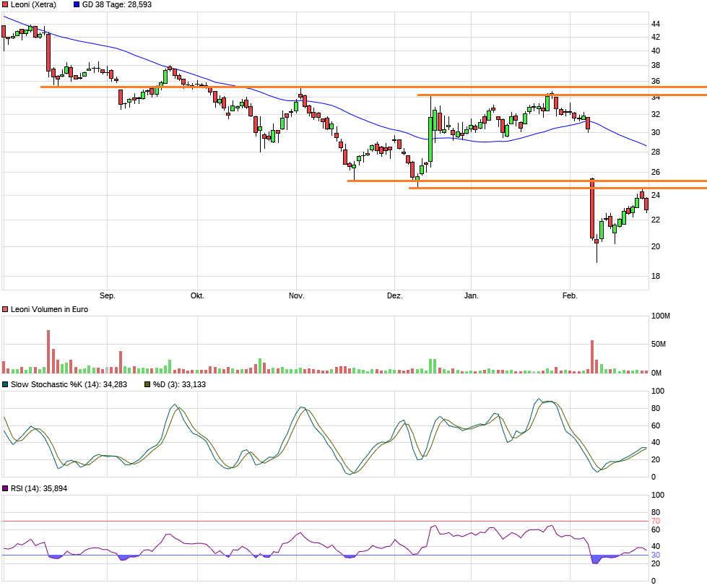This screenshot has height=588, width=707.
Task: Click price axis value 44
Action: pos(656,24)
